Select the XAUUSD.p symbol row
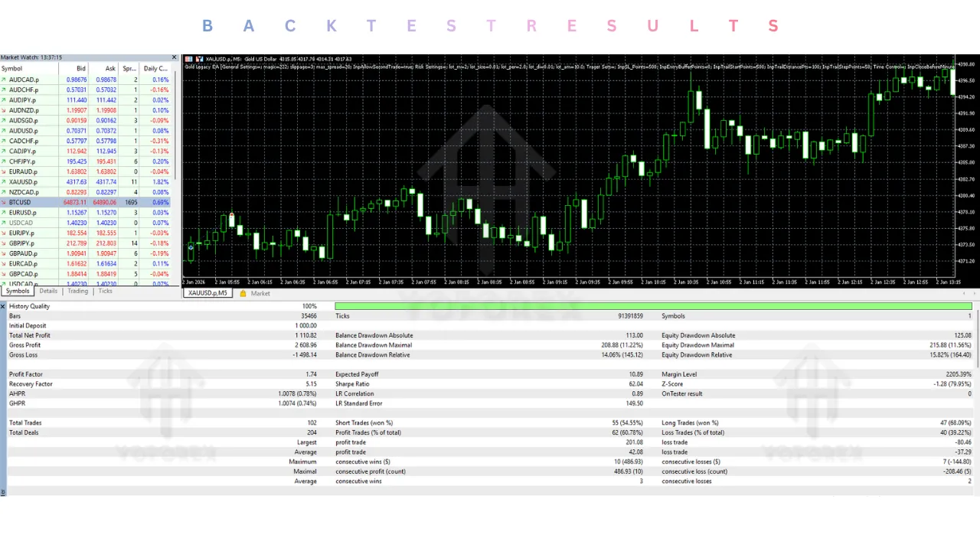980x551 pixels. 86,182
